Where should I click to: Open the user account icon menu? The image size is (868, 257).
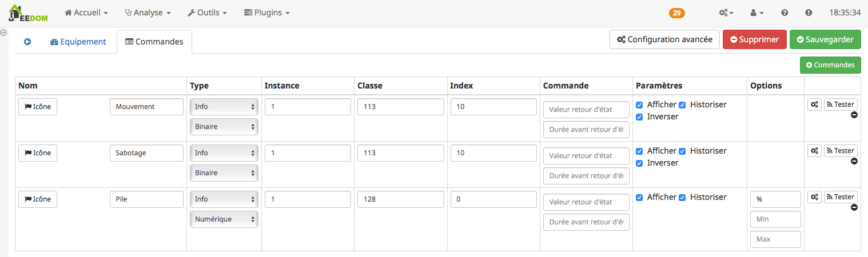coord(756,13)
